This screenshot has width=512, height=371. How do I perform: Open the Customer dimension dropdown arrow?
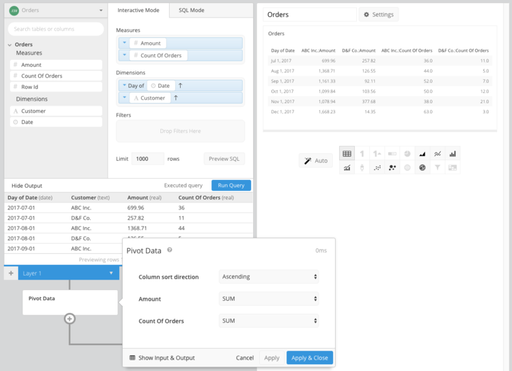(x=124, y=98)
